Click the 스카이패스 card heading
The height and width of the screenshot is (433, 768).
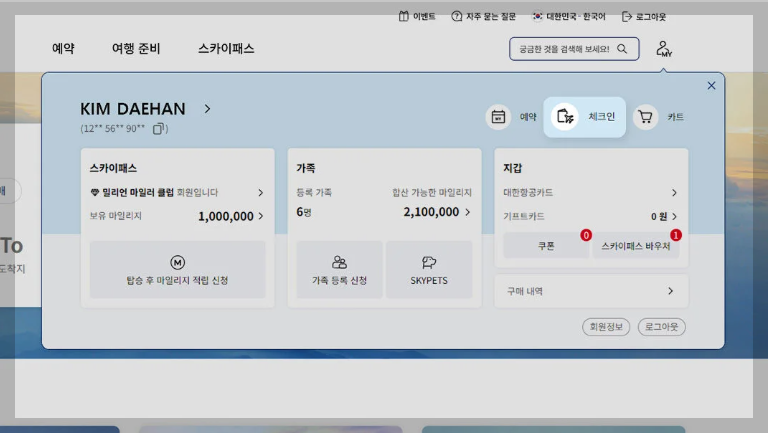point(113,168)
